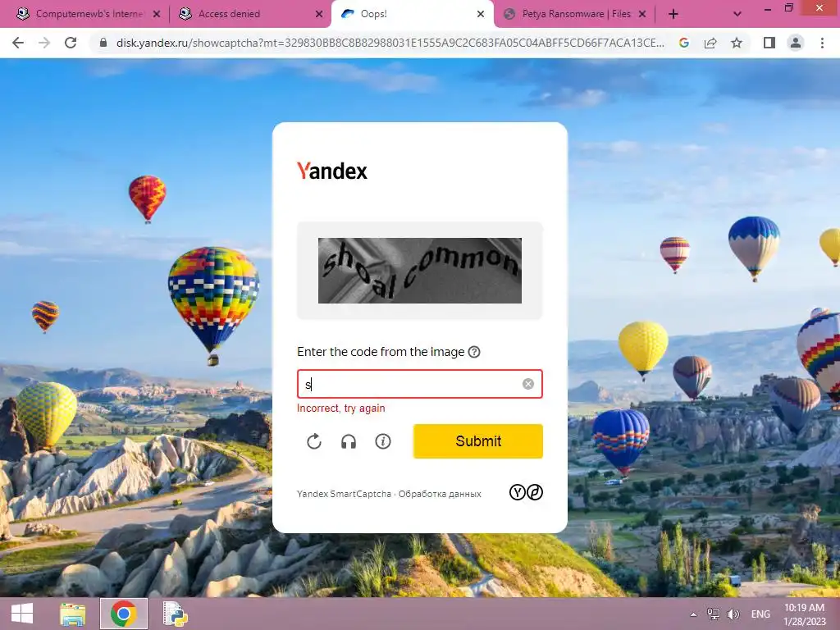
Task: Switch to audio captcha with headphones icon
Action: point(349,441)
